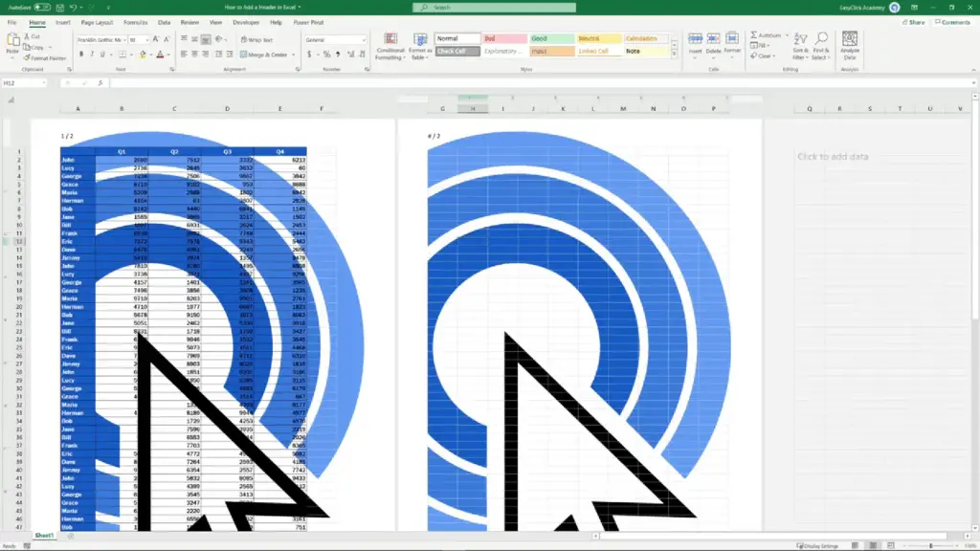
Task: Switch to the Data tab
Action: coord(164,23)
